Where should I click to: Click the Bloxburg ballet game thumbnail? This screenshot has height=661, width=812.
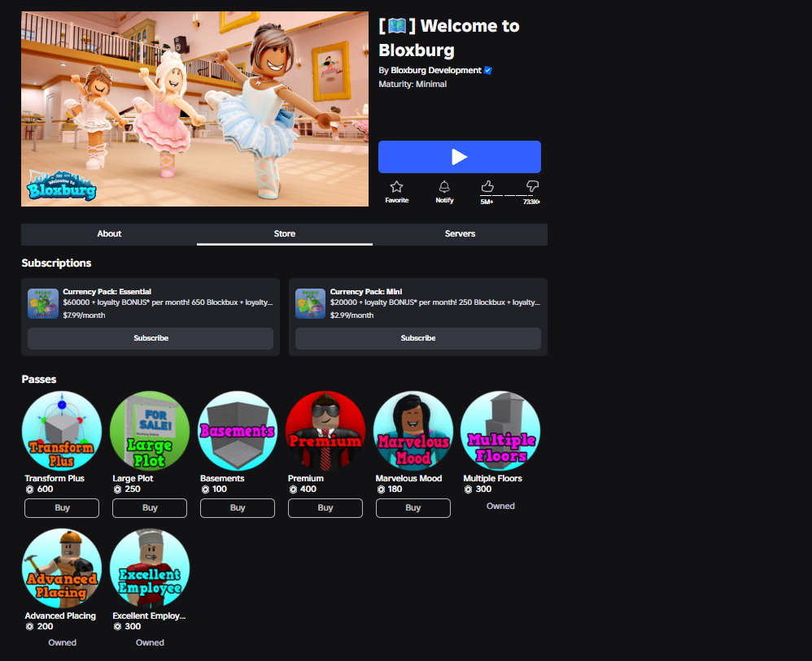[x=194, y=109]
